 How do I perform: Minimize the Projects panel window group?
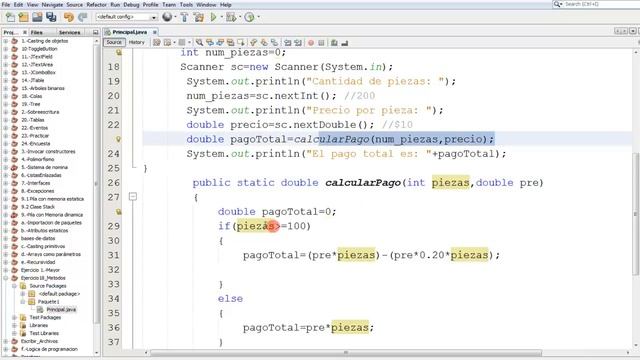pos(96,32)
